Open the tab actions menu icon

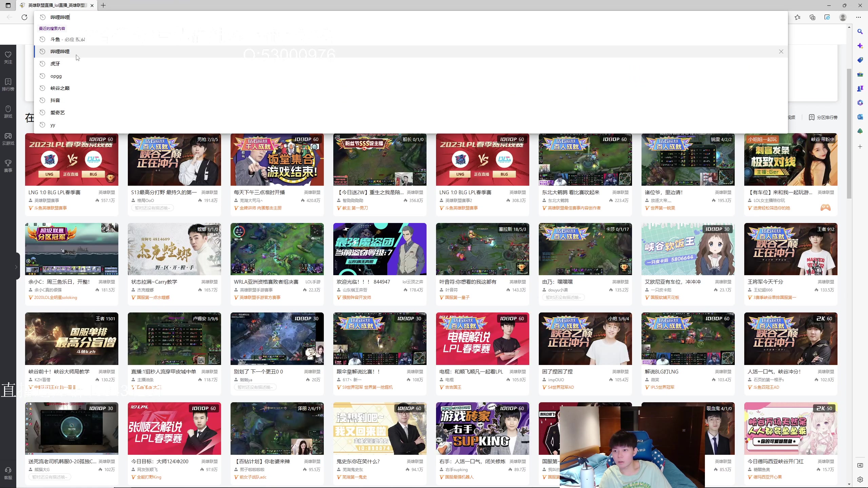8,5
